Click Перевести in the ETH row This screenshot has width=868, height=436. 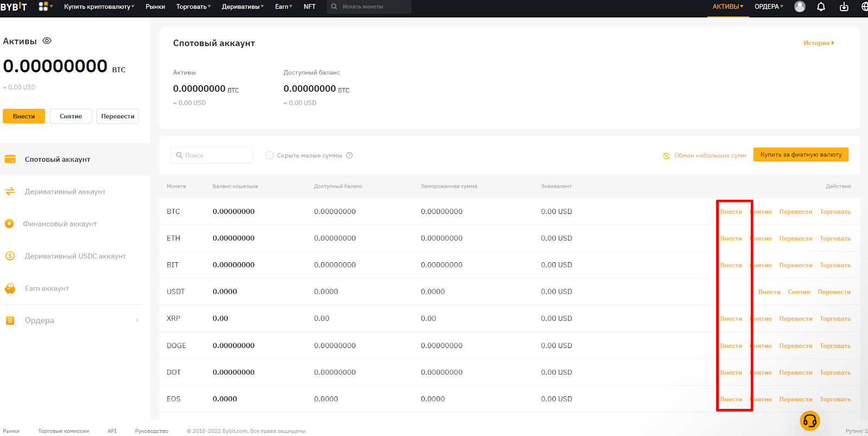796,238
